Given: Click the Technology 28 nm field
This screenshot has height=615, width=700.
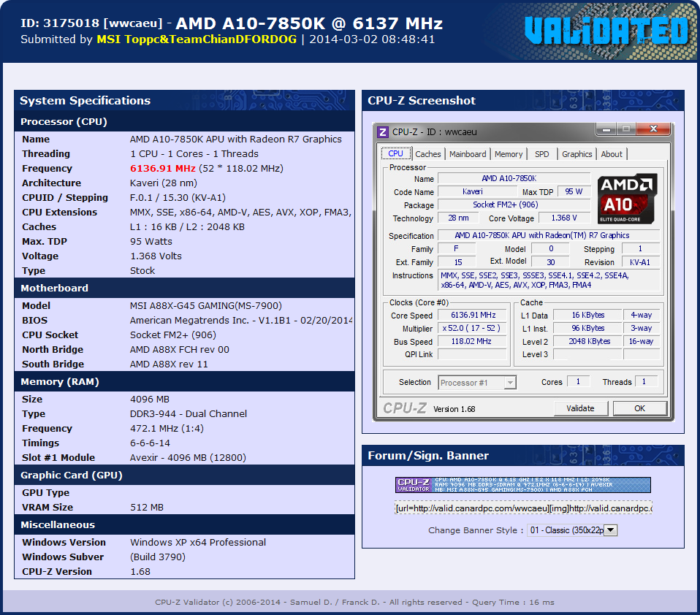Looking at the screenshot, I should point(458,218).
